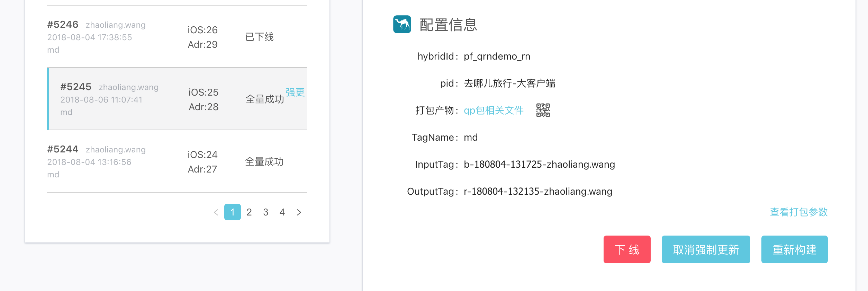868x291 pixels.
Task: Open the QR code icon next to qp包相关文件
Action: click(x=543, y=110)
